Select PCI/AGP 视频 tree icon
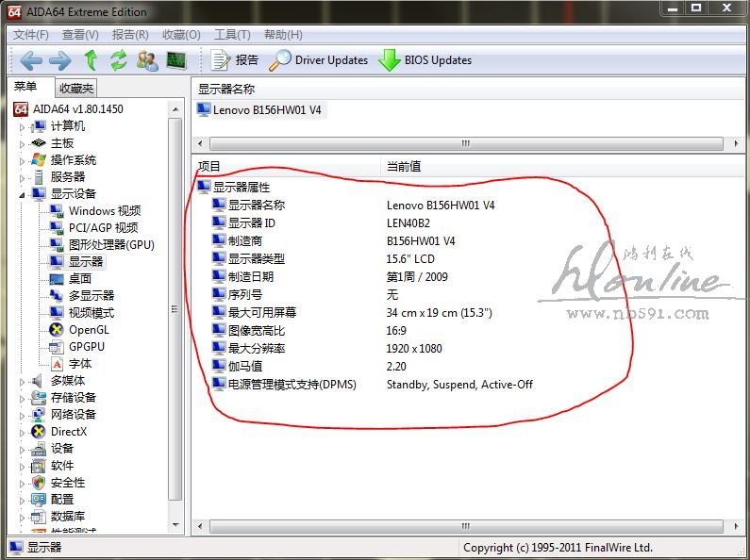750x560 pixels. coord(57,228)
